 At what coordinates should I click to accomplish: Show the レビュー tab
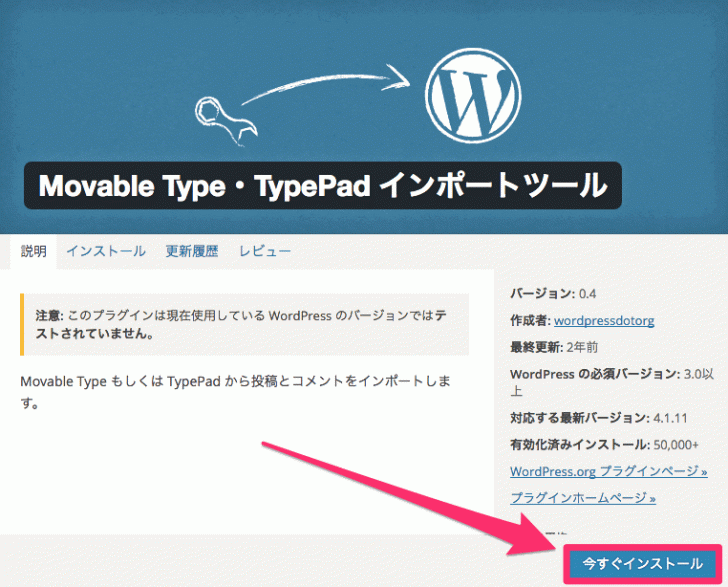pyautogui.click(x=265, y=251)
